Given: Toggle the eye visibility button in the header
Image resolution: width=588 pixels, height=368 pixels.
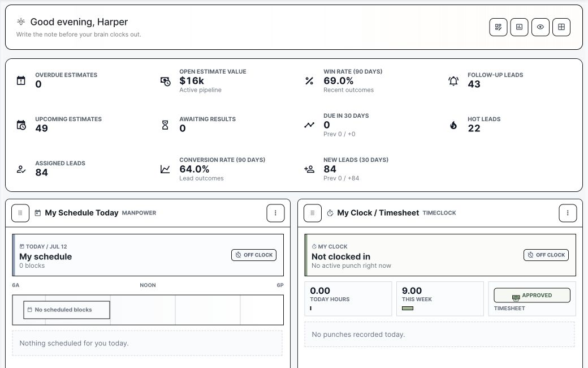Looking at the screenshot, I should pos(540,27).
